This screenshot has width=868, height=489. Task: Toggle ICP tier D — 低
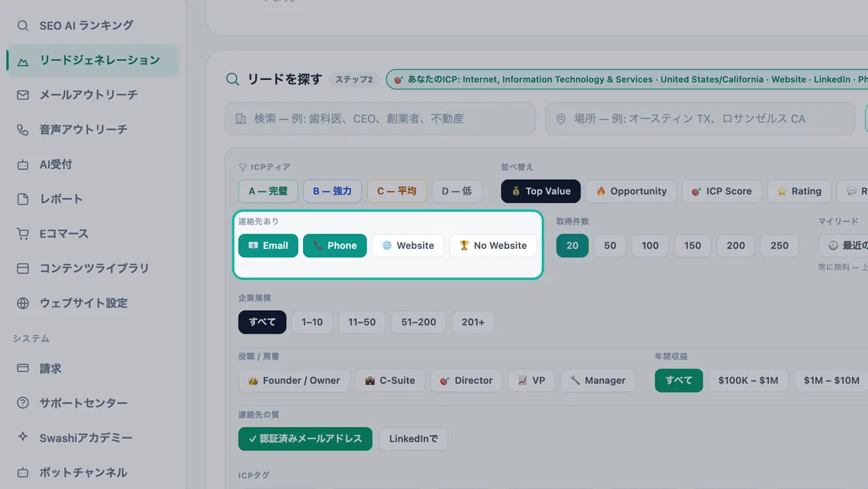pos(456,191)
